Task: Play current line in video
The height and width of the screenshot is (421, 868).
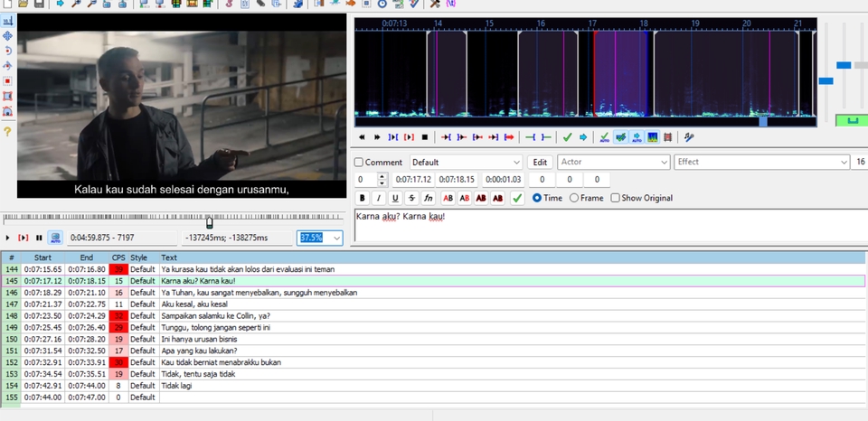Action: tap(24, 238)
